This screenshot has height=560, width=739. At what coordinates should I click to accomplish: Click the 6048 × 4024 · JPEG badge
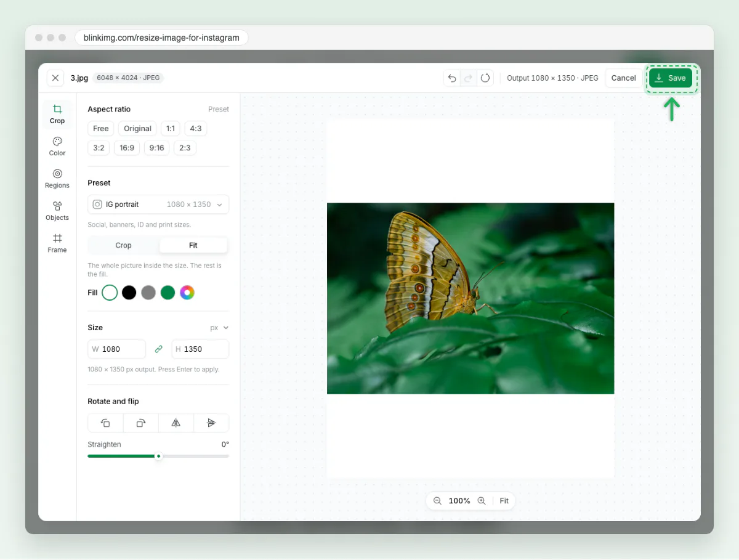(128, 78)
